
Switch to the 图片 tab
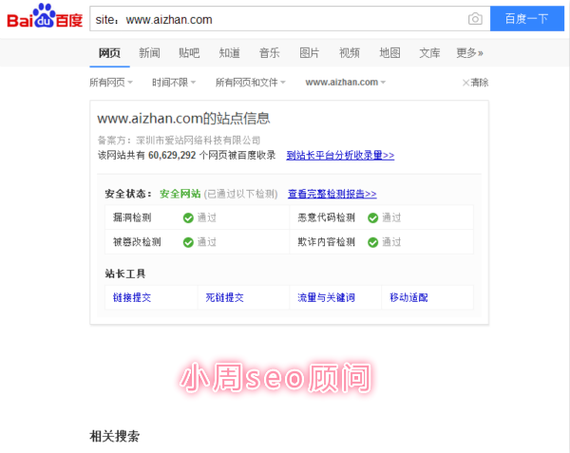pos(309,53)
